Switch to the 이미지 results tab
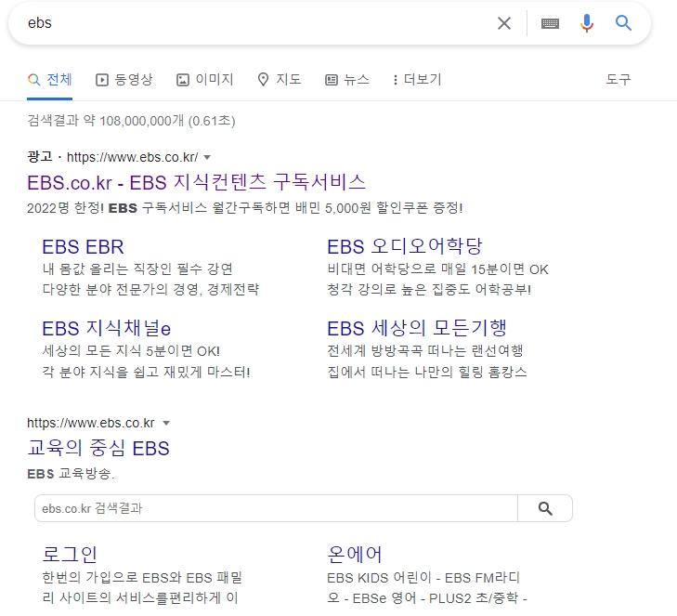This screenshot has height=616, width=677. [204, 79]
